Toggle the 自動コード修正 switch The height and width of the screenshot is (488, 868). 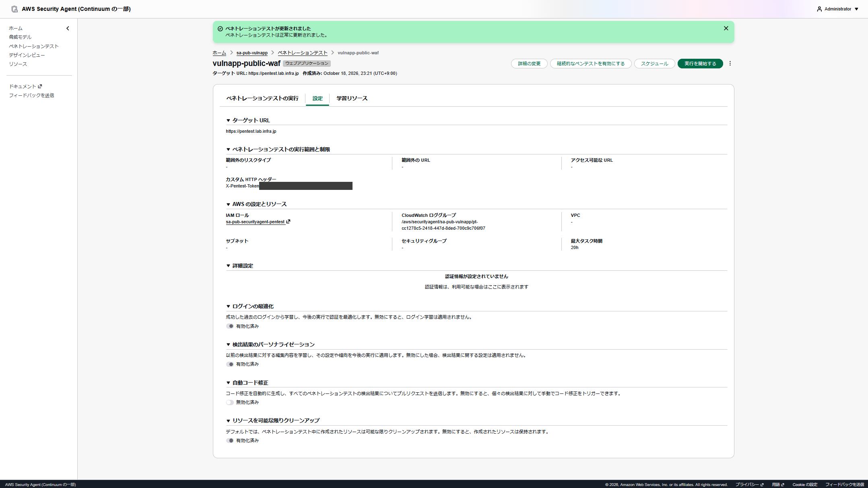pyautogui.click(x=230, y=402)
